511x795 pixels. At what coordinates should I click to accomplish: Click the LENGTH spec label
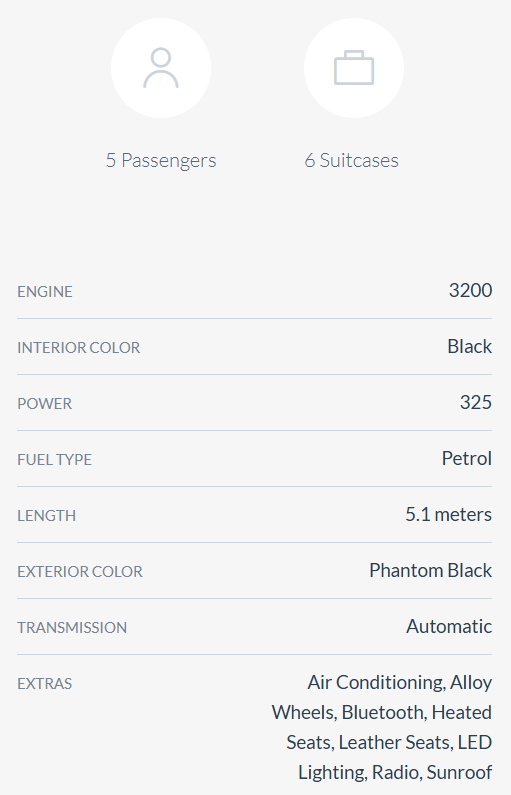46,516
